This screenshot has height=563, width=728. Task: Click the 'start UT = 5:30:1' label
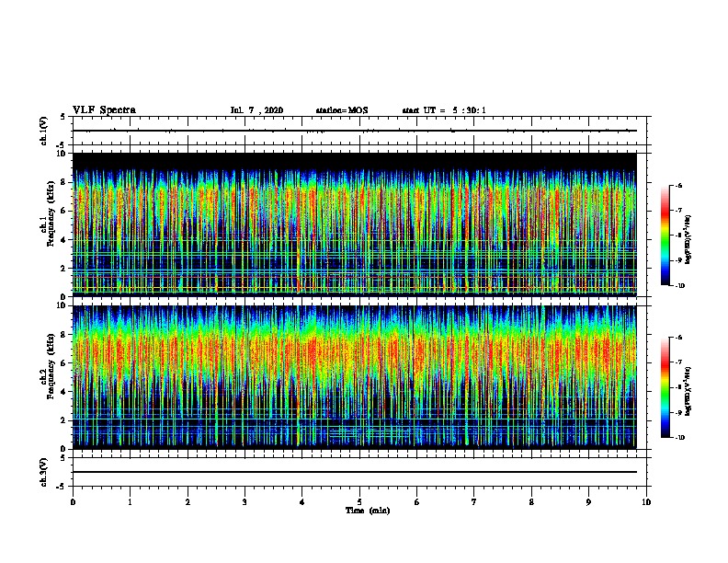[x=444, y=110]
